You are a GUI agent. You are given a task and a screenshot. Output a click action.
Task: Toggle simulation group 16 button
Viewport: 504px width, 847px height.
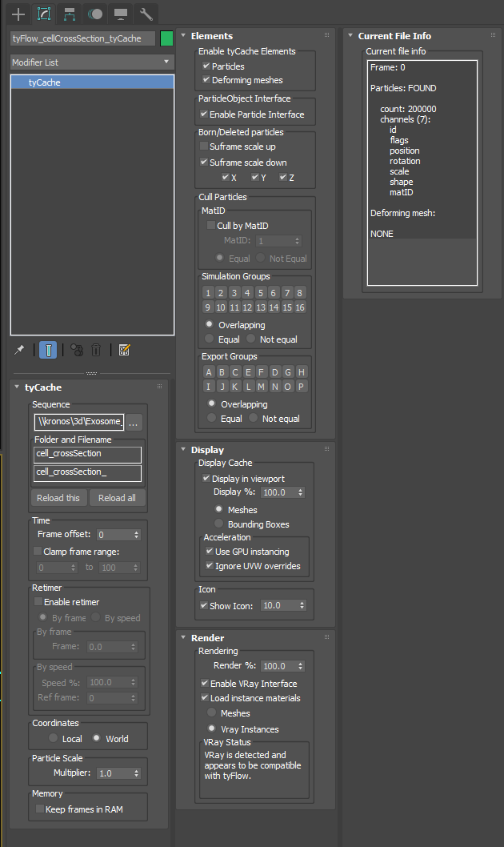point(300,307)
